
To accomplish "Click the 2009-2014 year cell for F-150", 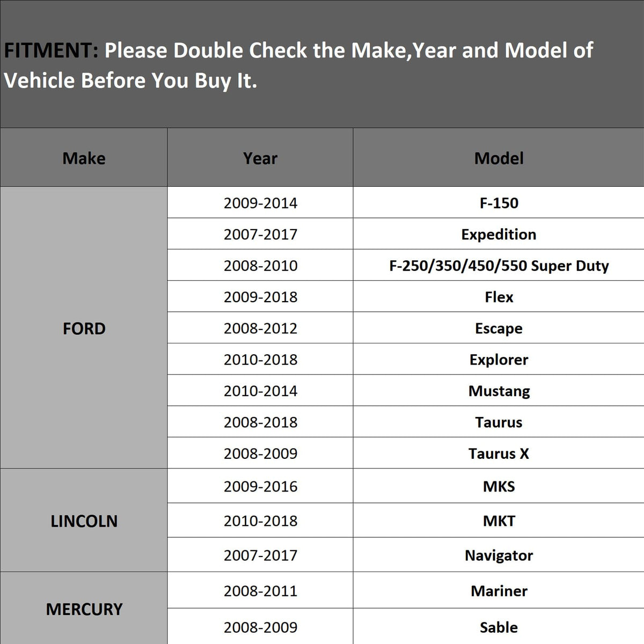I will 260,203.
